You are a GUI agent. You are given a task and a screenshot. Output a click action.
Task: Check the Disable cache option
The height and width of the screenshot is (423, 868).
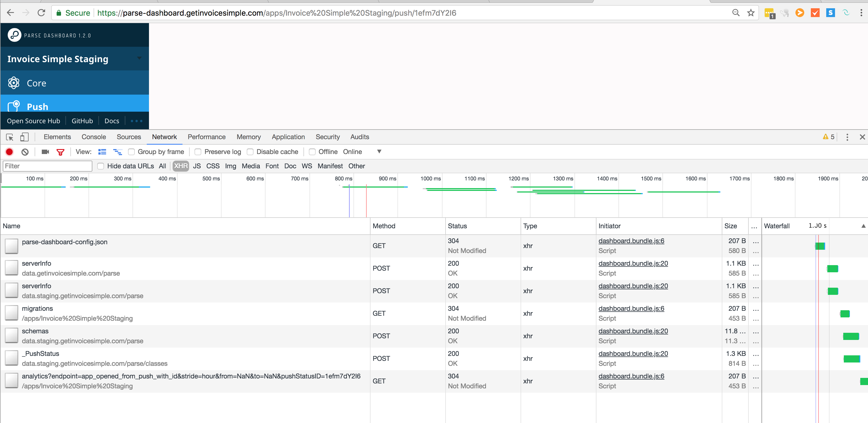(x=250, y=152)
